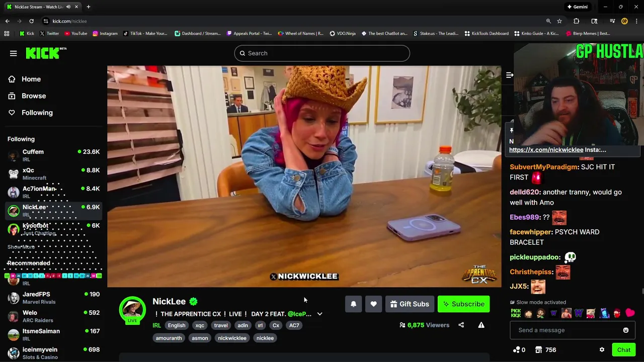
Task: Open the Gemini button
Action: pyautogui.click(x=578, y=7)
